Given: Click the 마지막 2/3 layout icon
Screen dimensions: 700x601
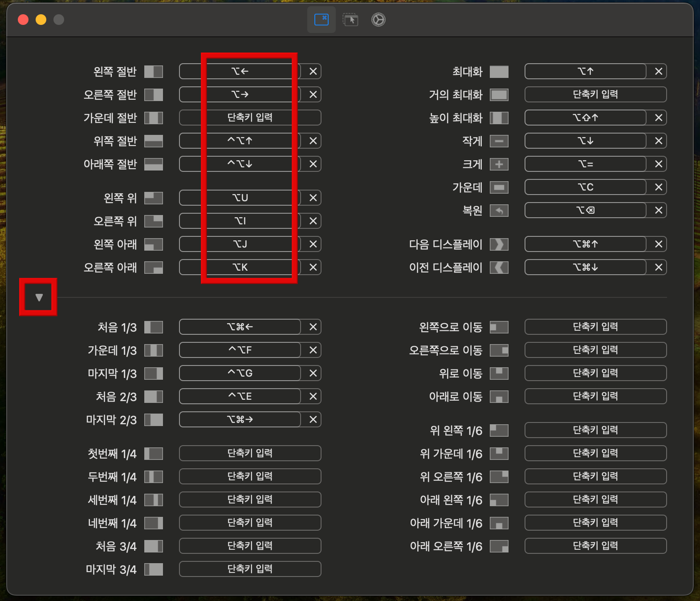Looking at the screenshot, I should tap(154, 420).
